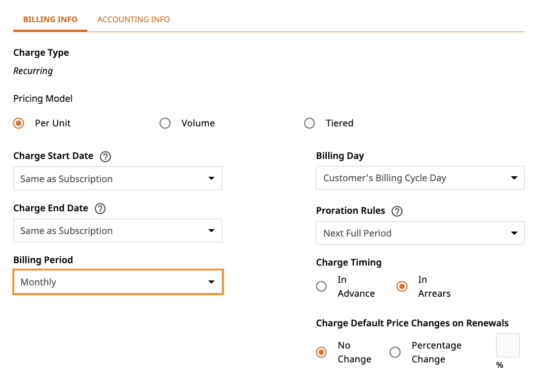Open the Billing Day dropdown
This screenshot has width=537, height=392.
coord(420,178)
